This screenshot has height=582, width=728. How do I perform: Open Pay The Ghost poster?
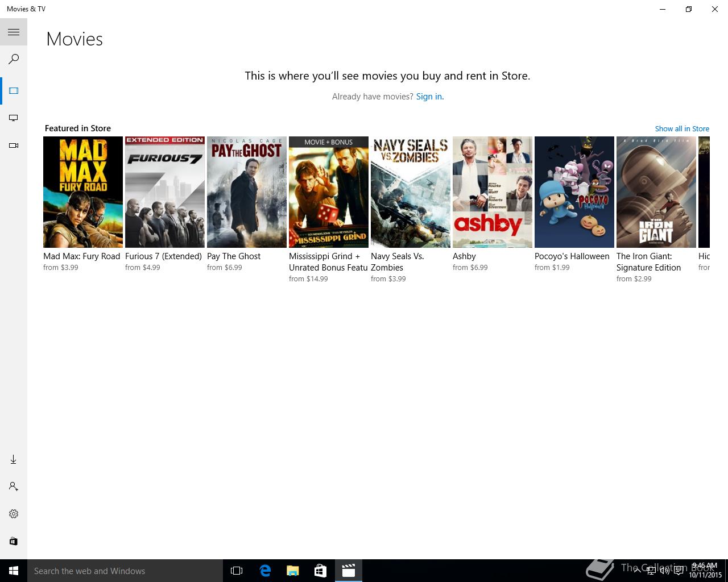(x=247, y=192)
